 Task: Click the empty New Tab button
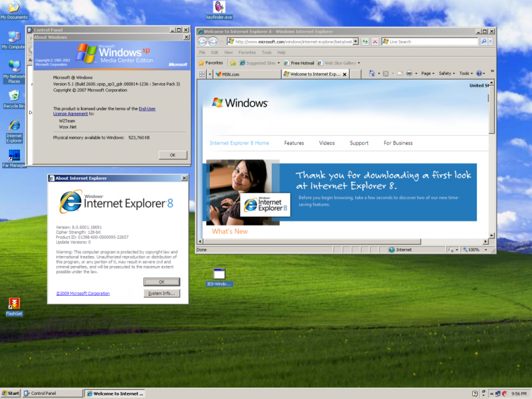355,74
